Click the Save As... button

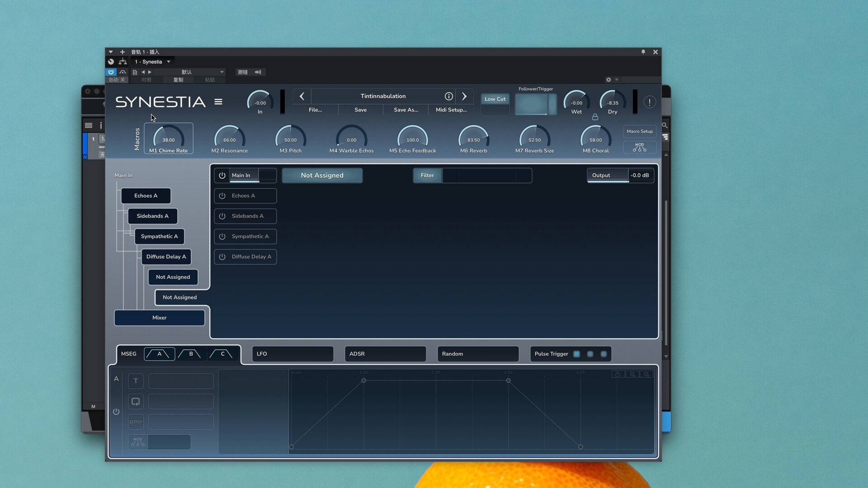click(406, 110)
